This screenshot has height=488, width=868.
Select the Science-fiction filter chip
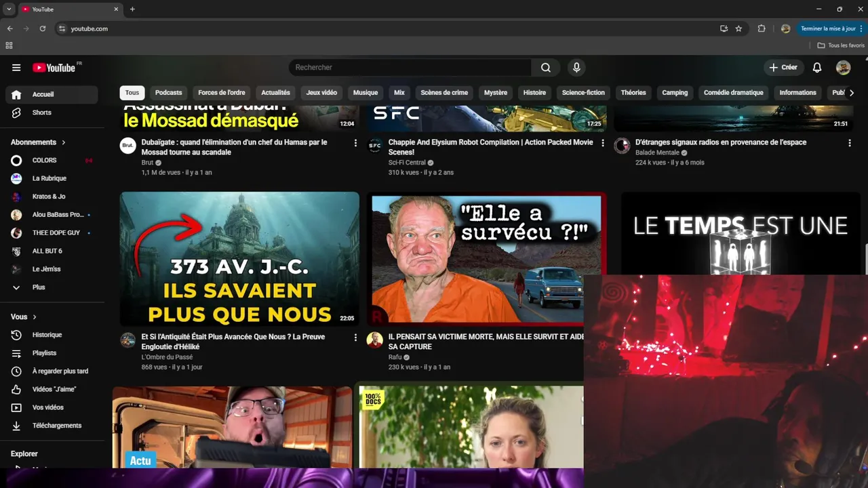point(583,93)
